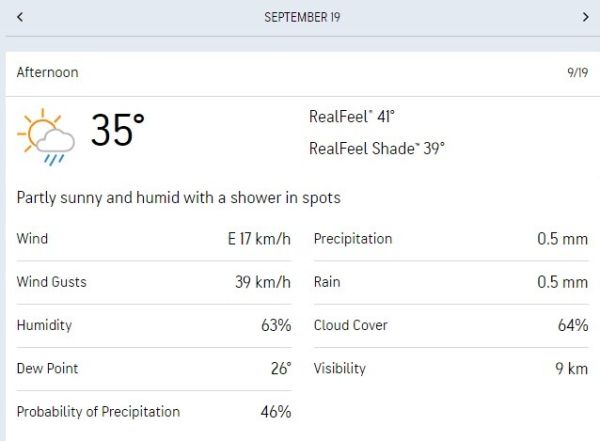Screen dimensions: 600x441
Task: Select the Dew Point row
Action: 154,368
